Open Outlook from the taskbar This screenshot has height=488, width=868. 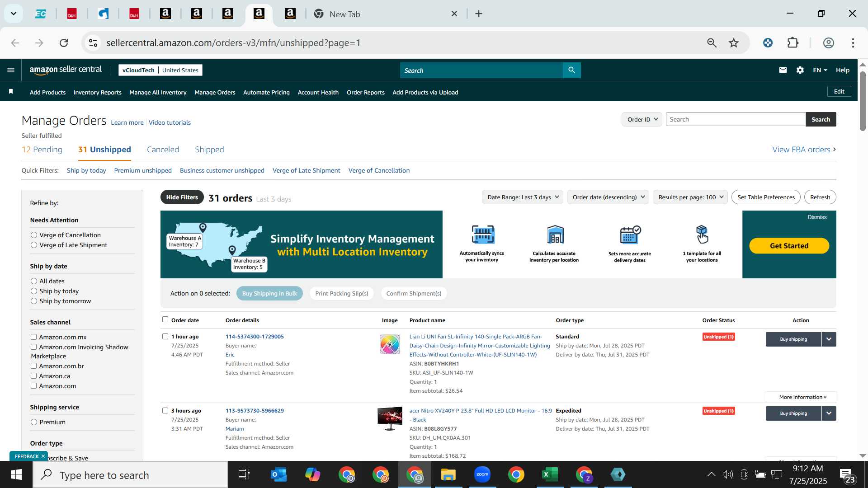coord(278,475)
